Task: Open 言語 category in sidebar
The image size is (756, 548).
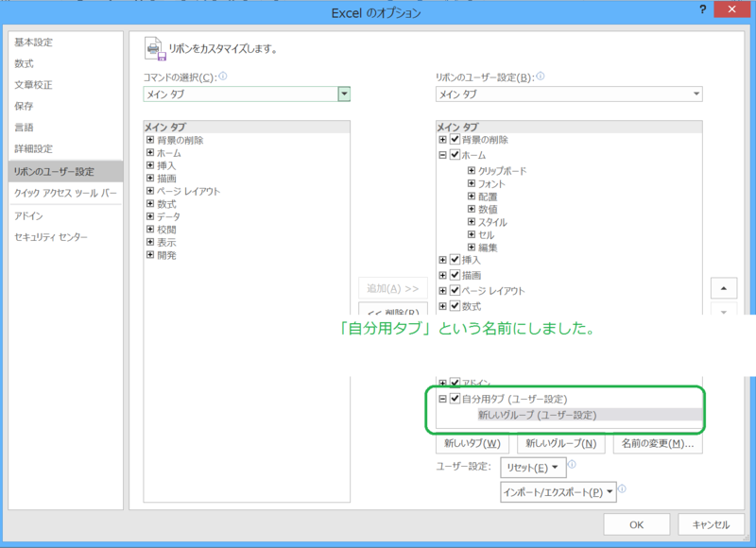Action: (x=65, y=128)
